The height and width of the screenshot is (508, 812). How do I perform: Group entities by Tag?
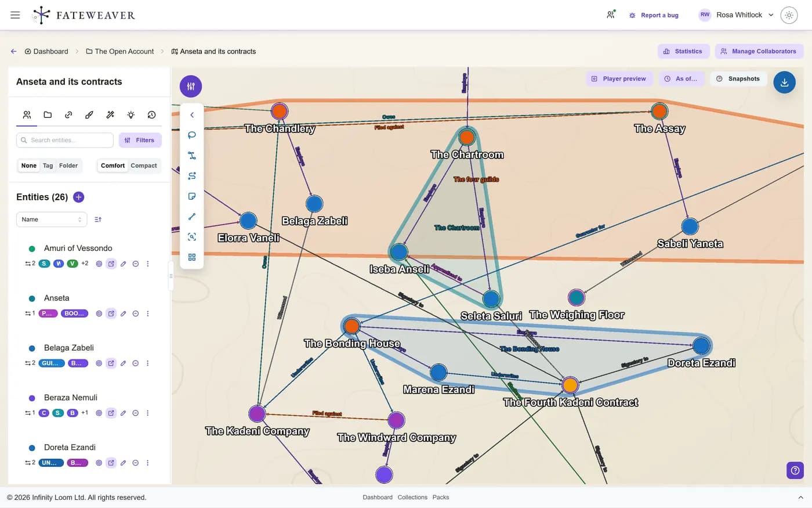(48, 165)
